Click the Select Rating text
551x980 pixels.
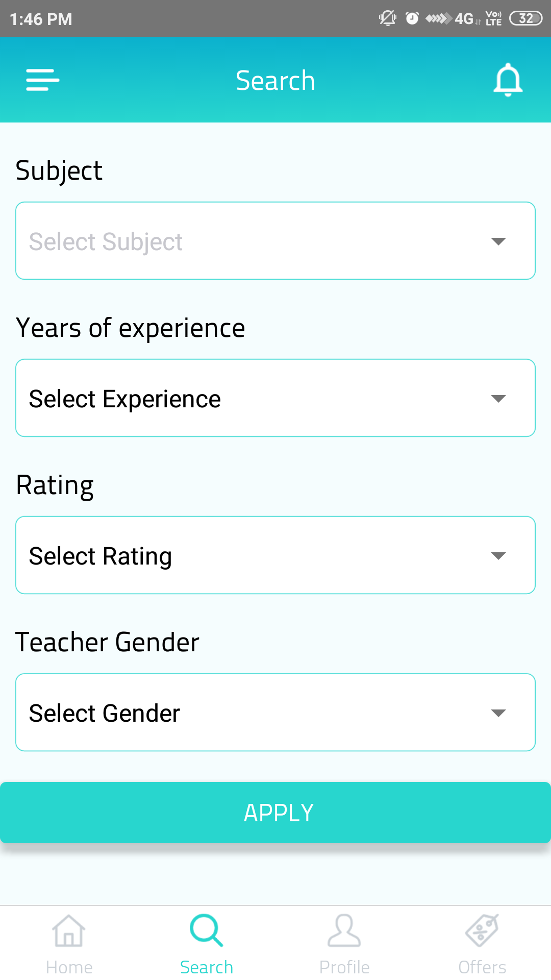pyautogui.click(x=100, y=556)
